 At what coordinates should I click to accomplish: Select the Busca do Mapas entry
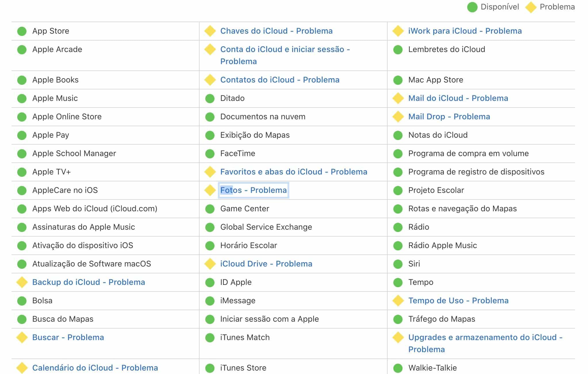click(x=63, y=319)
